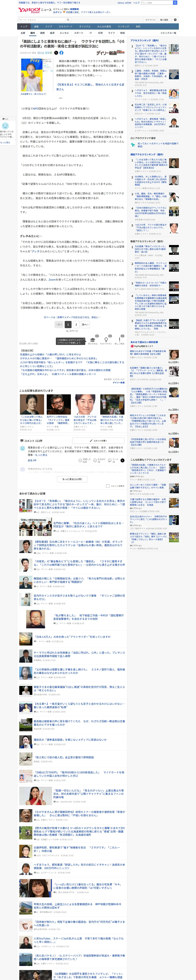Open 【写真を見る】 Kyiv photo link

[x=90, y=87]
